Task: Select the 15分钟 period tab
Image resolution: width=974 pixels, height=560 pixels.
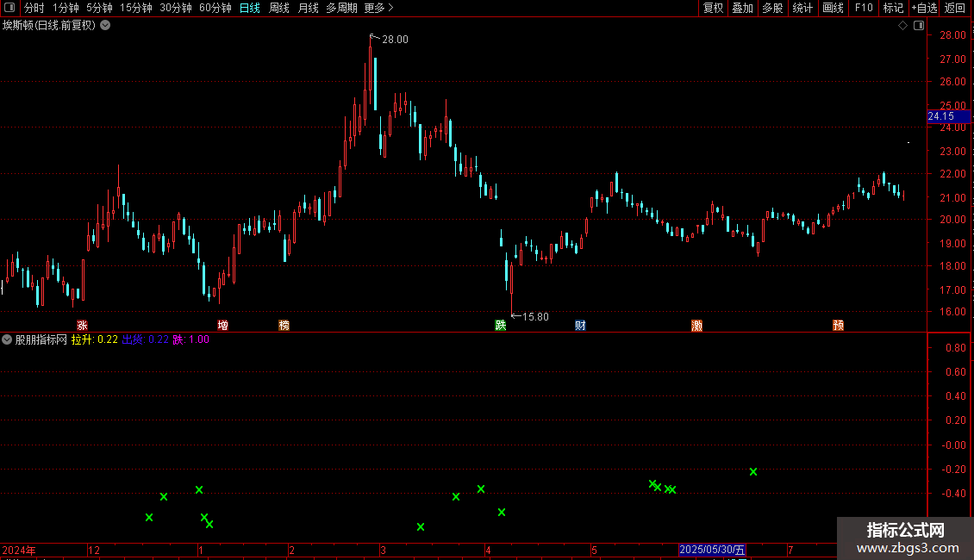Action: (135, 8)
